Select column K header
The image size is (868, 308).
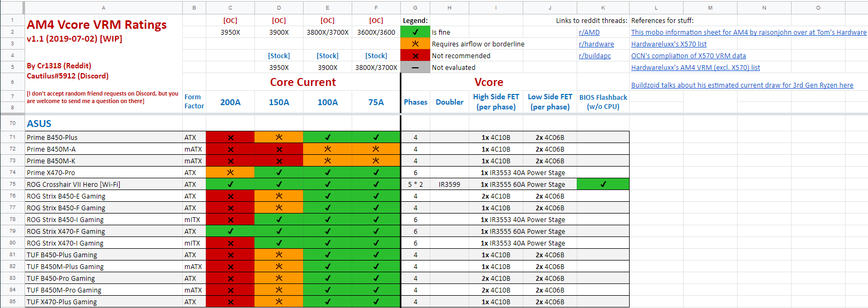point(603,7)
